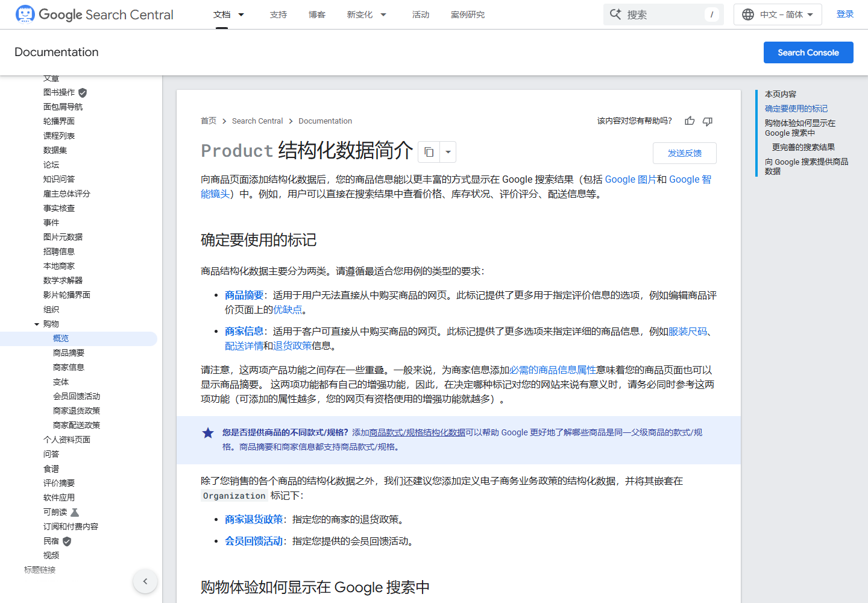Image resolution: width=868 pixels, height=603 pixels.
Task: Click into the 搜索 input field
Action: [663, 14]
